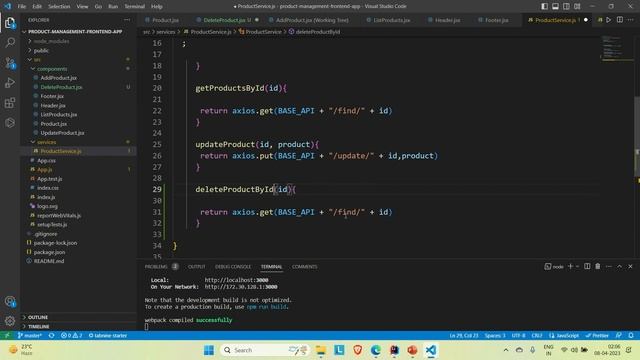
Task: Click the code minimap overview
Action: [616, 48]
